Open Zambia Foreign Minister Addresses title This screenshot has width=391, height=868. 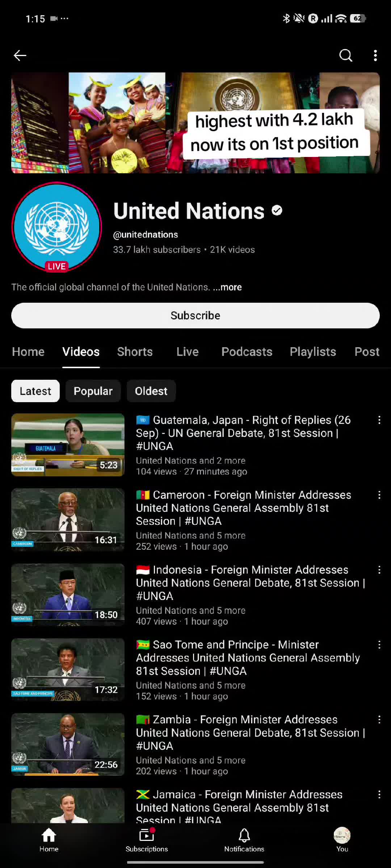[x=251, y=732]
